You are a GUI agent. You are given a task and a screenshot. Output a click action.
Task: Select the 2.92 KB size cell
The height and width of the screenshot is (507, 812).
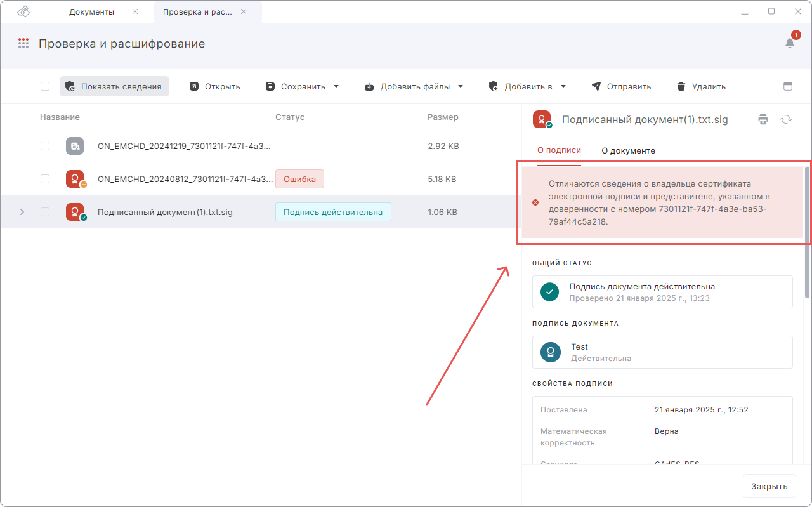443,146
